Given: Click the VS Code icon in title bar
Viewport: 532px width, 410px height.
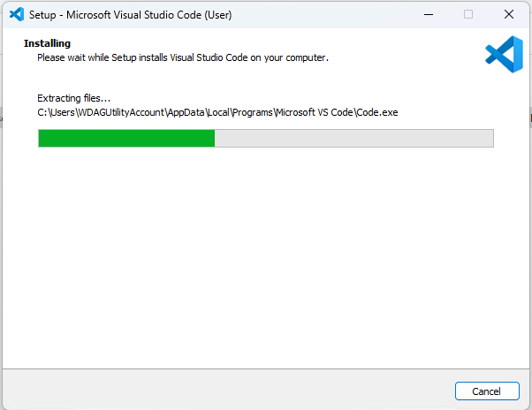Looking at the screenshot, I should click(16, 14).
